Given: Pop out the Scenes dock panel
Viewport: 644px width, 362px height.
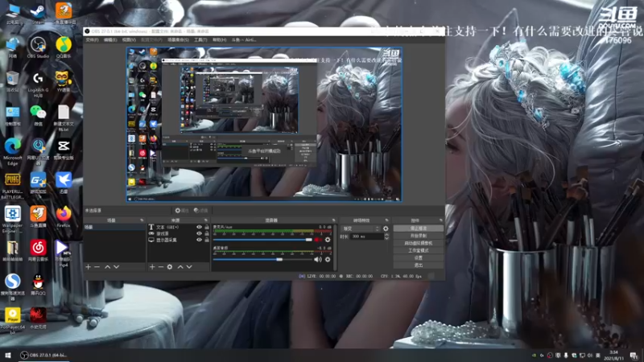Looking at the screenshot, I should tap(142, 220).
